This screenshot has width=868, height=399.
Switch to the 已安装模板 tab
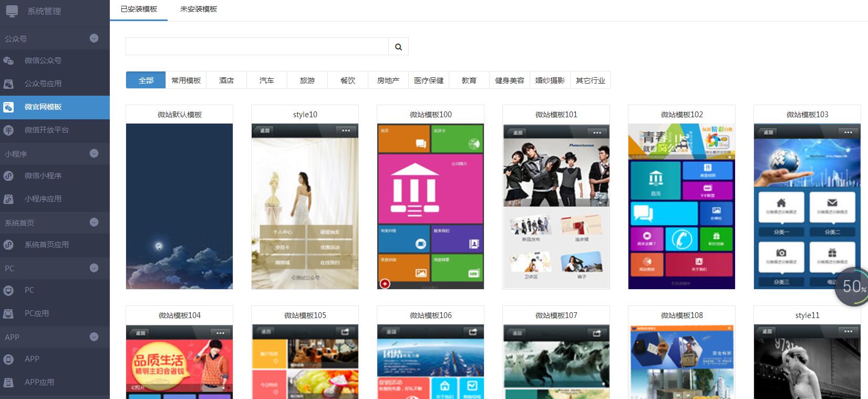pos(139,9)
